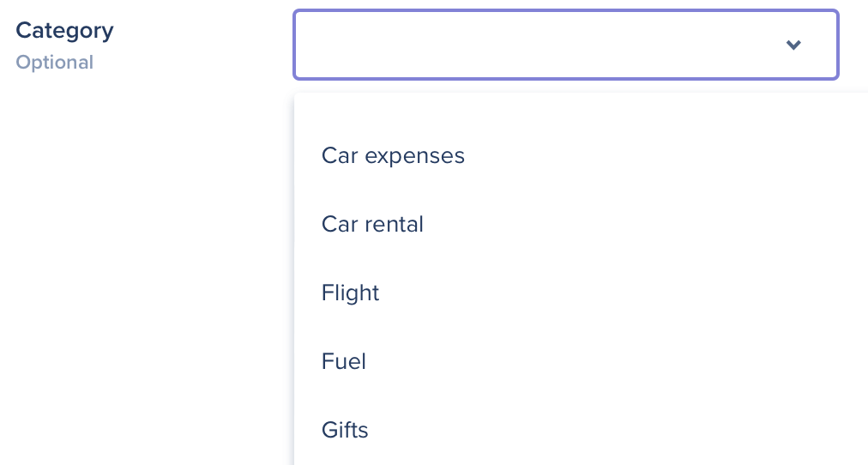868x465 pixels.
Task: Collapse the Category dropdown using its arrow
Action: point(793,45)
